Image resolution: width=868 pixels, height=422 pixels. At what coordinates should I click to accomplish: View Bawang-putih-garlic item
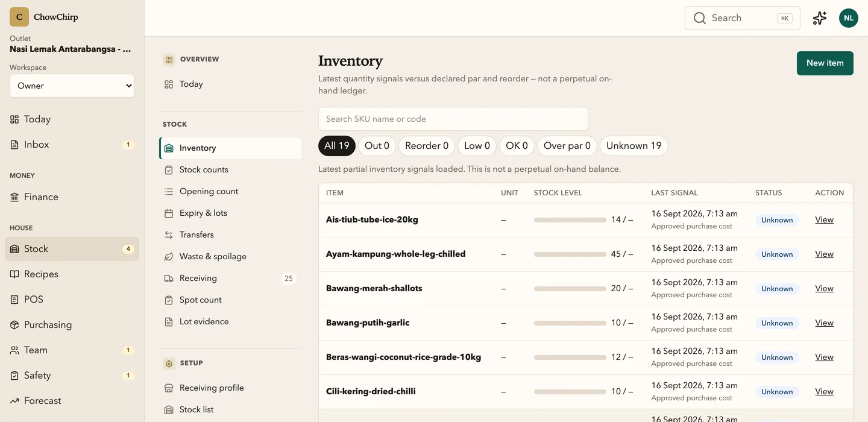(824, 323)
